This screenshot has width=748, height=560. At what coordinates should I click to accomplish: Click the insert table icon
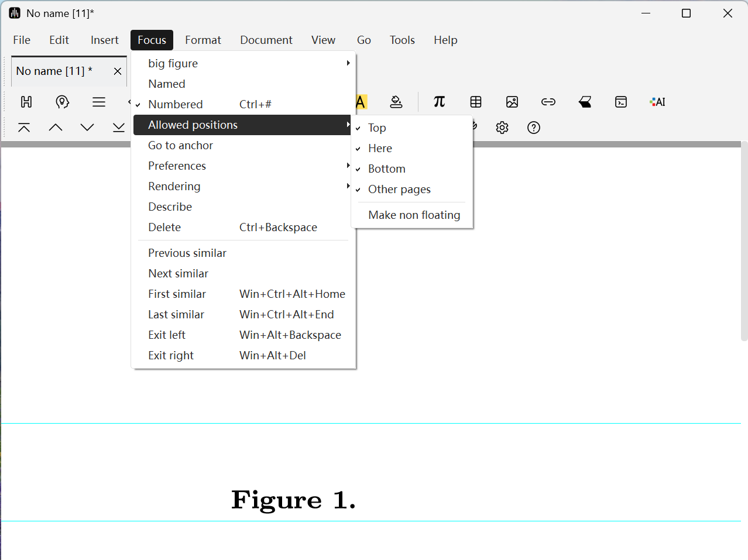[476, 102]
